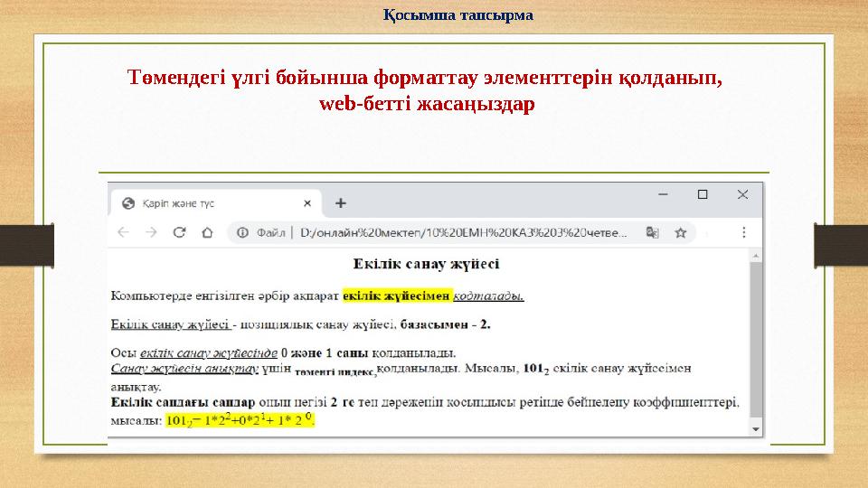Click the slide title Қосымша тапсырма
Image resolution: width=868 pixels, height=488 pixels.
(458, 15)
